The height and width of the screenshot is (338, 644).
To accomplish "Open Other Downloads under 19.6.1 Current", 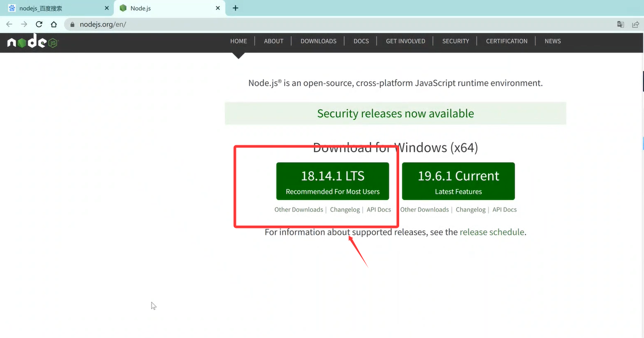I will tap(424, 210).
